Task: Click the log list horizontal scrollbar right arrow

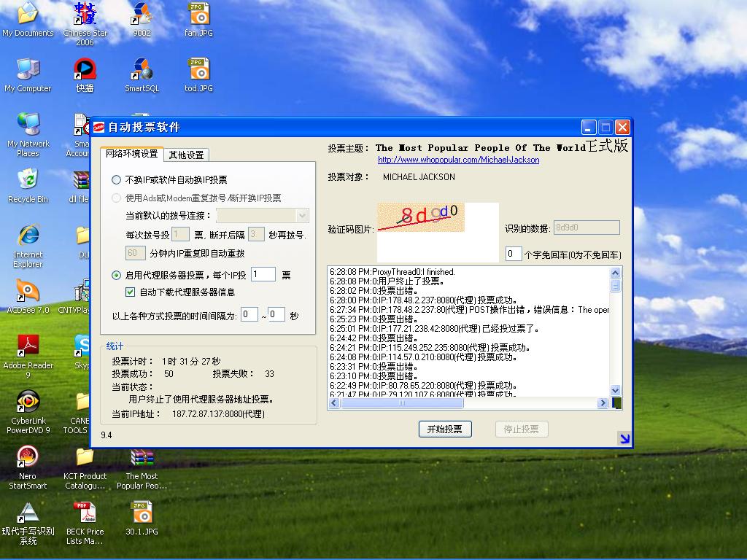Action: (x=603, y=403)
